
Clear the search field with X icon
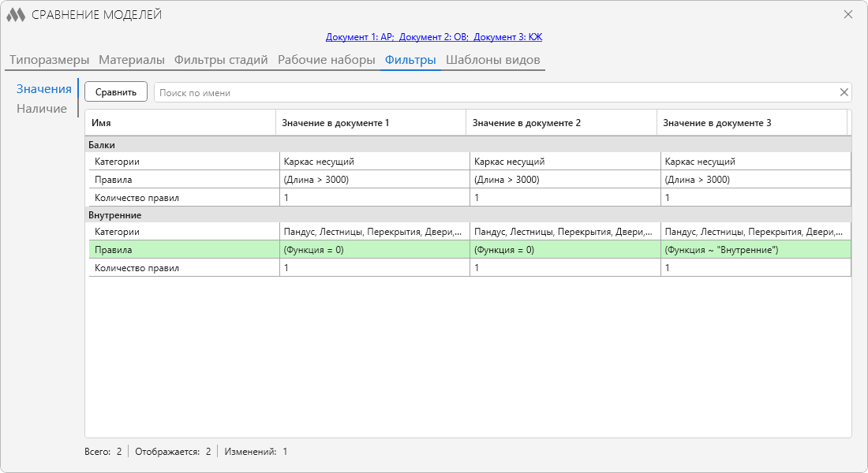tap(844, 92)
